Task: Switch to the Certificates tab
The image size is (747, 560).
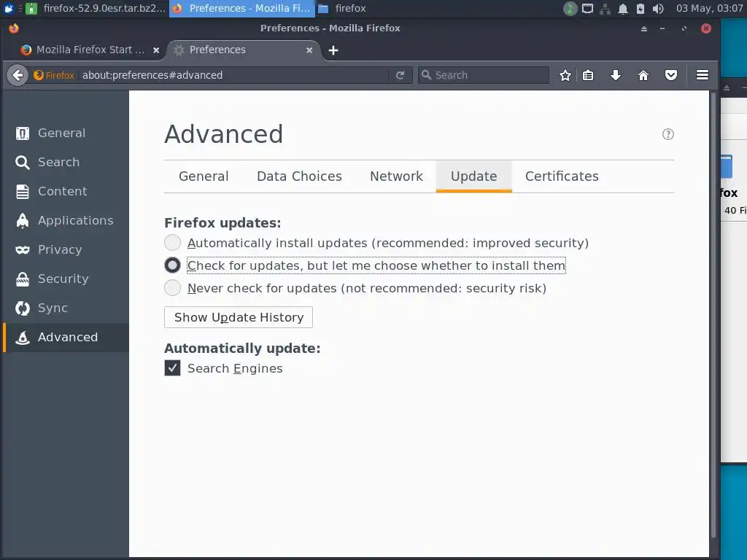Action: [562, 176]
